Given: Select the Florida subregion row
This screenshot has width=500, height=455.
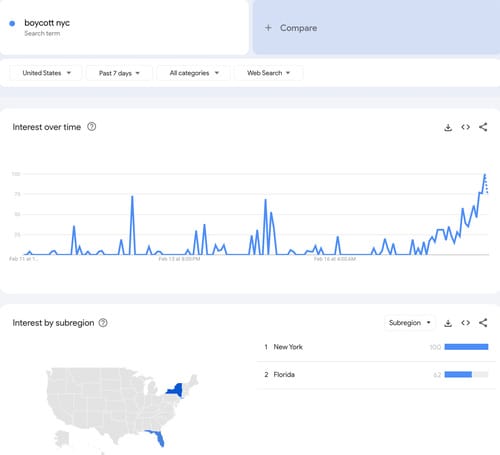Looking at the screenshot, I should [376, 375].
